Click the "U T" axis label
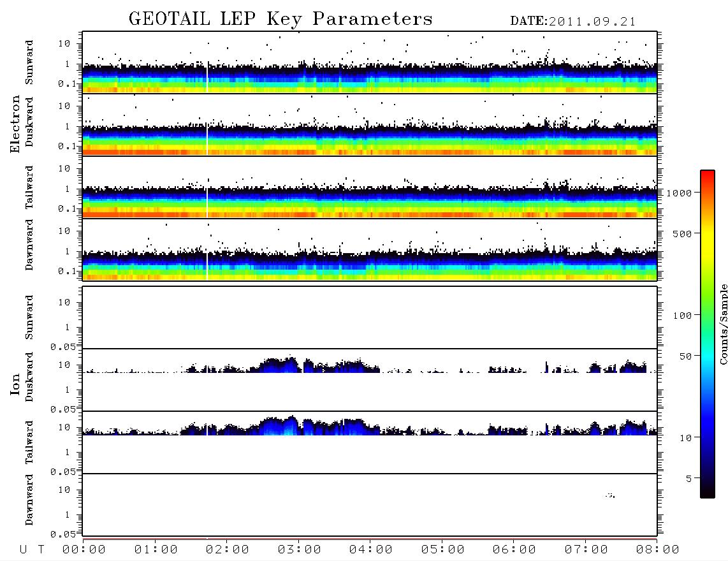 tap(33, 550)
